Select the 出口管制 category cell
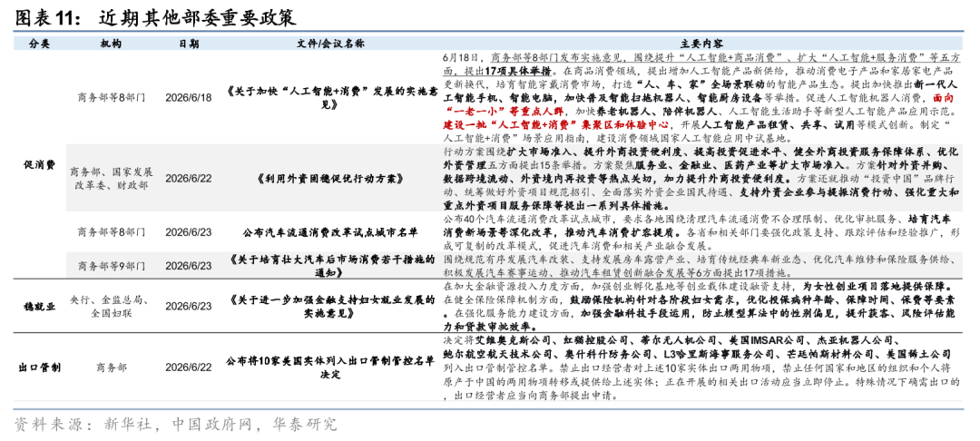The image size is (980, 441). [x=39, y=367]
